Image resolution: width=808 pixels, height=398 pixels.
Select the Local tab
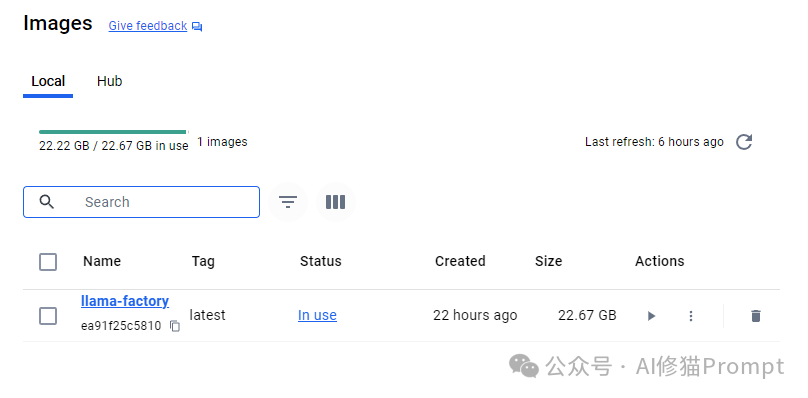pos(48,81)
